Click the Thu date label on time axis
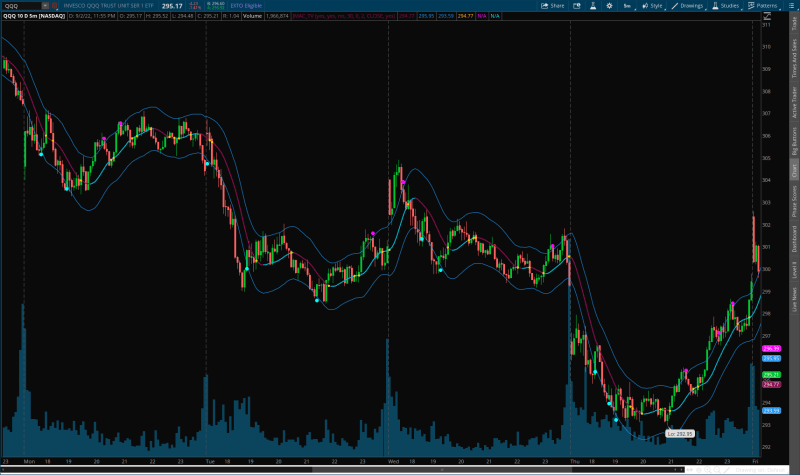 (575, 461)
